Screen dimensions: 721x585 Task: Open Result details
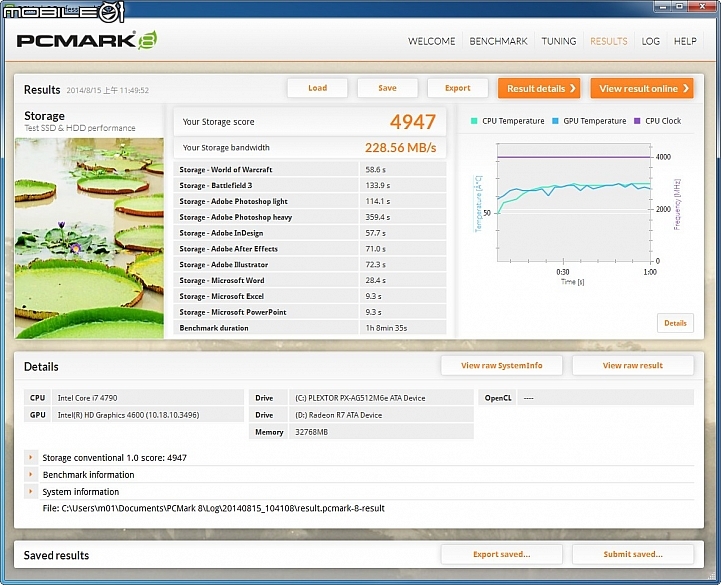click(x=539, y=88)
